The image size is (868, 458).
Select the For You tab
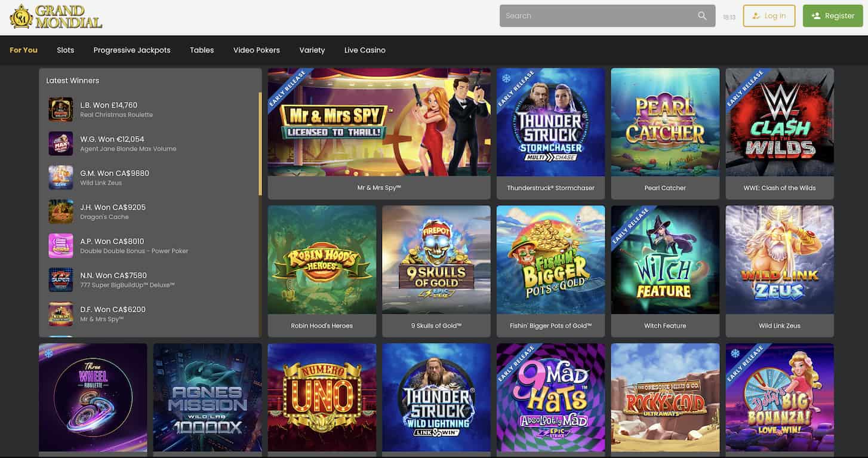click(x=24, y=50)
